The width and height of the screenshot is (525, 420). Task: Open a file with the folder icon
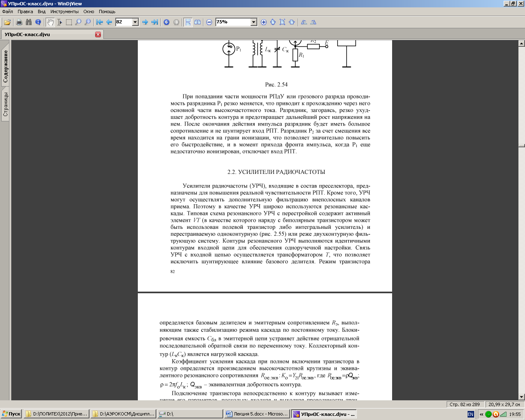click(x=7, y=22)
